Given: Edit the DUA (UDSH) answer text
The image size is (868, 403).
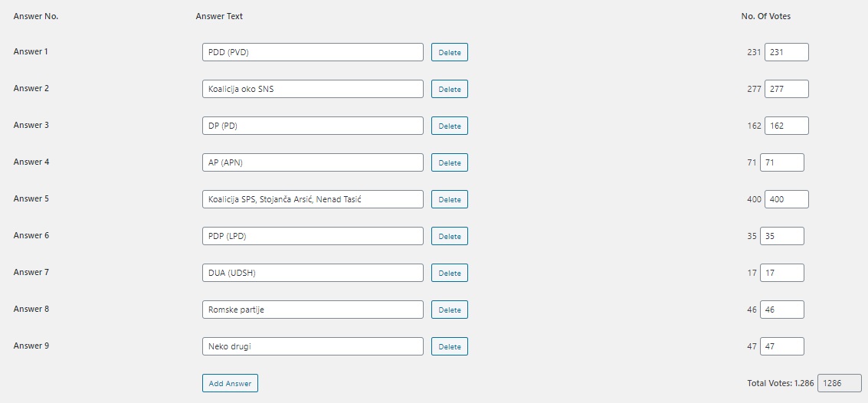Looking at the screenshot, I should tap(313, 273).
